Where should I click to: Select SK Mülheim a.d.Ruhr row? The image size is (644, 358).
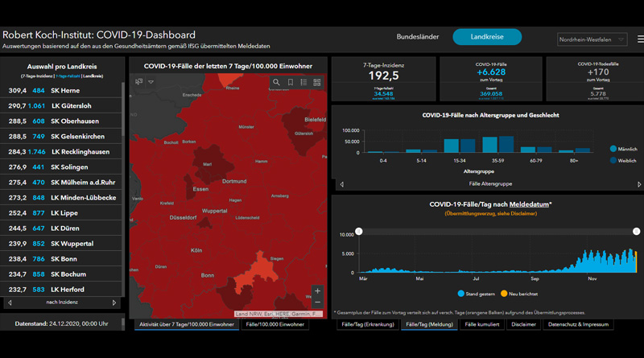[61, 183]
